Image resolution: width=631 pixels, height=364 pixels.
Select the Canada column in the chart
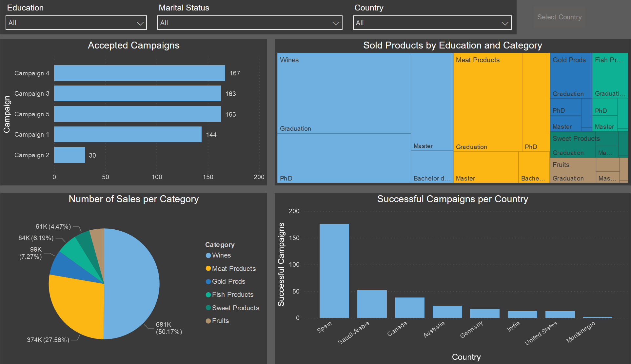tap(409, 307)
